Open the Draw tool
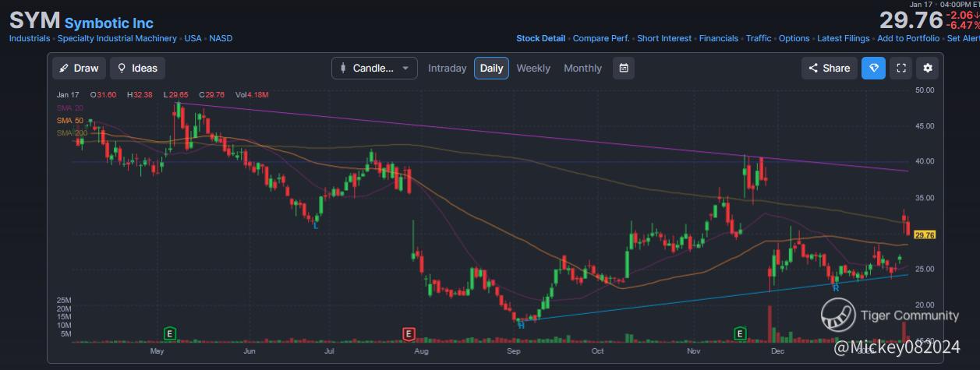 click(79, 68)
